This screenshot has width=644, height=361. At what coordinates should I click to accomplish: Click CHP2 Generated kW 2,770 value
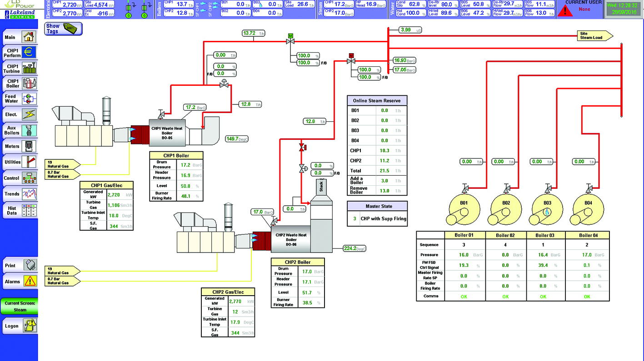click(235, 301)
